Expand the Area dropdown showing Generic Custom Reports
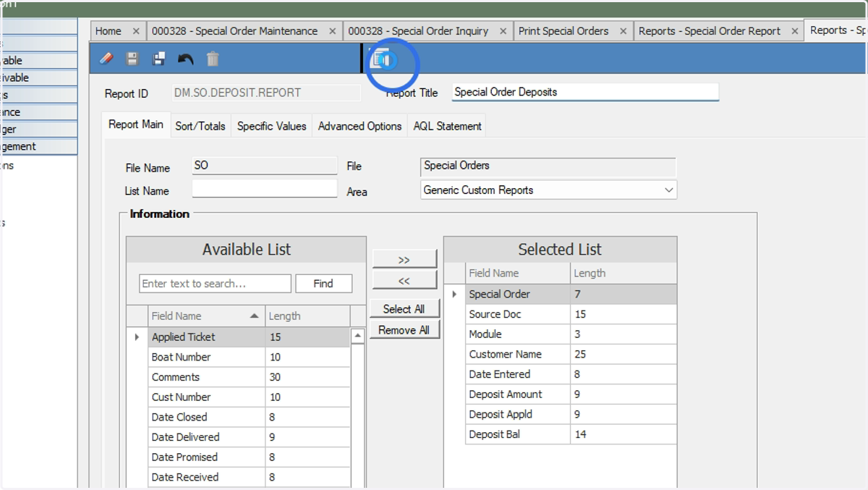The width and height of the screenshot is (868, 490). click(668, 190)
